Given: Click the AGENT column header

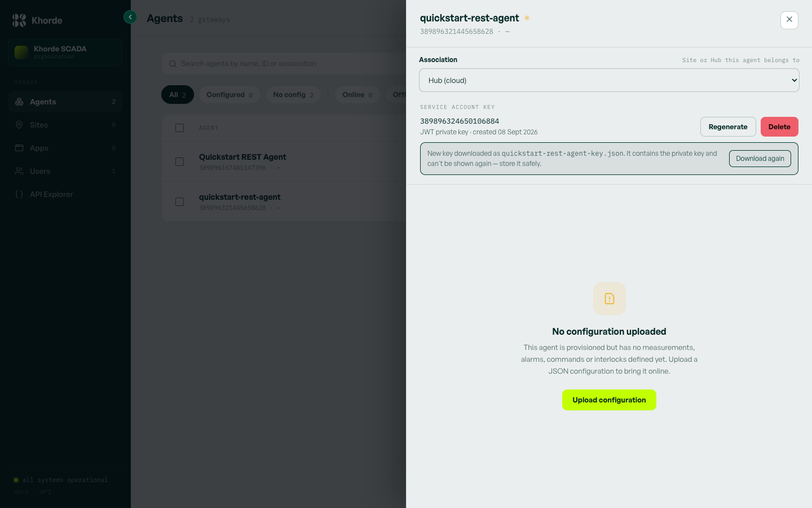Looking at the screenshot, I should (209, 128).
